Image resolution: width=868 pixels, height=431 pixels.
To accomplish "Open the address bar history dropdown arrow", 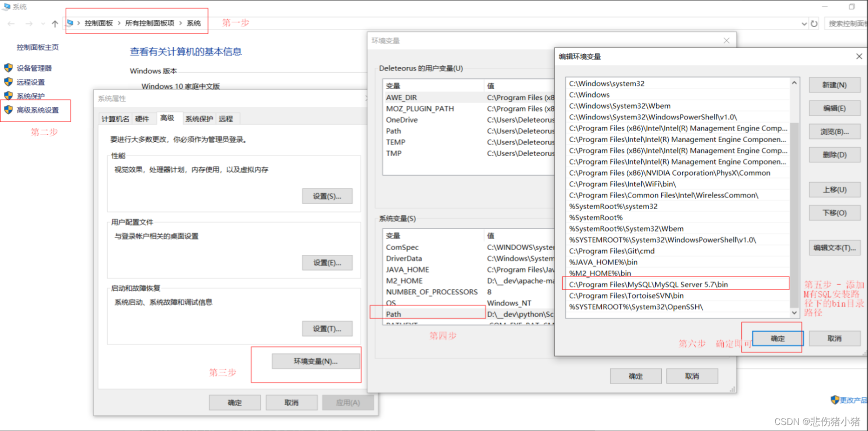I will coord(804,23).
